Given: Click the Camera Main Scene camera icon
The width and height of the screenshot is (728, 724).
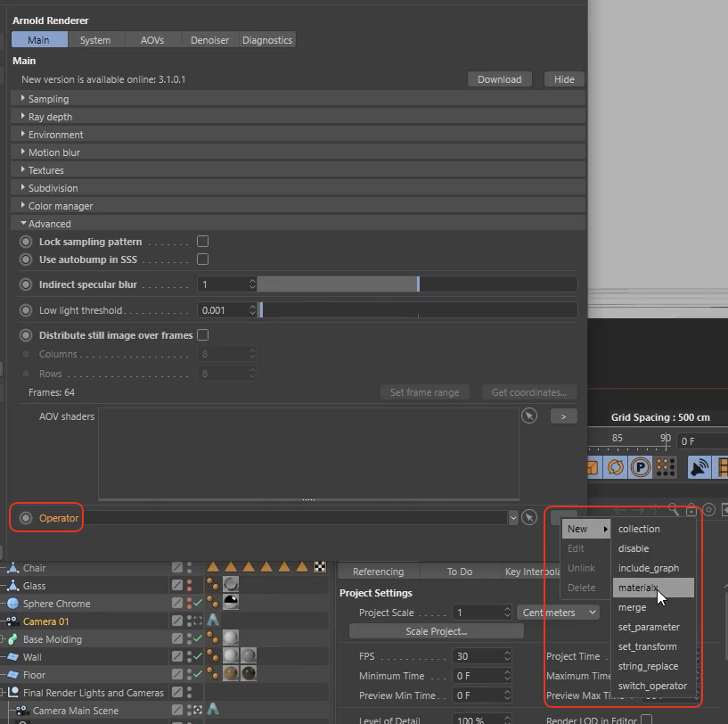Looking at the screenshot, I should [21, 710].
